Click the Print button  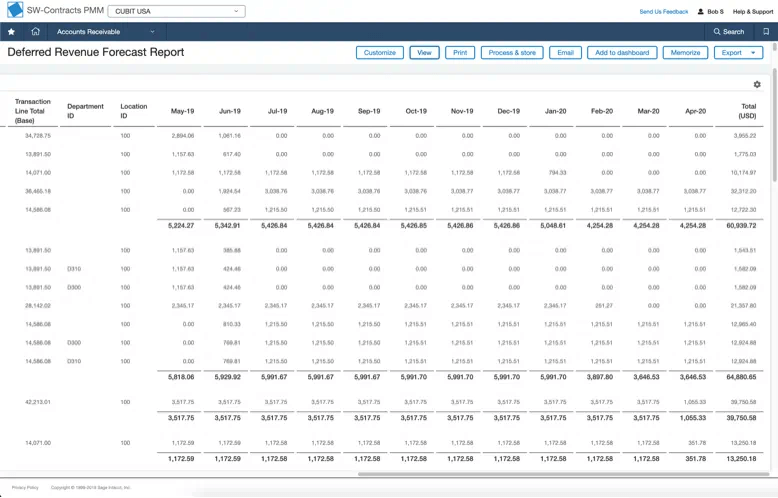[x=460, y=53]
